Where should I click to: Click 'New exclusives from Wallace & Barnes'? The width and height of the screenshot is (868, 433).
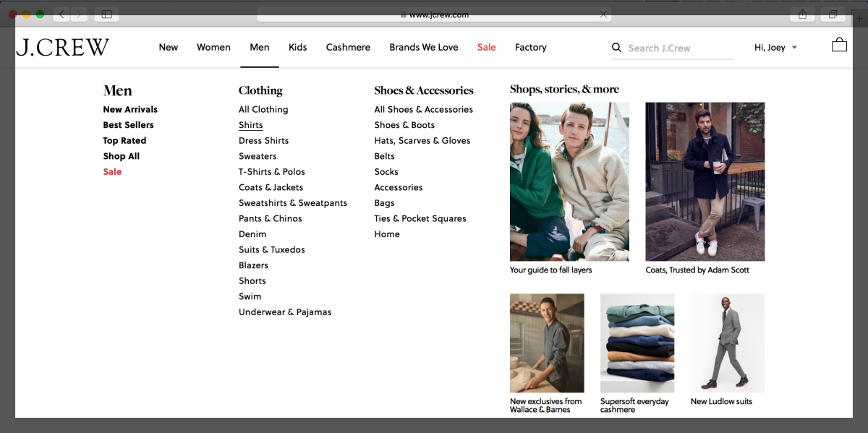(546, 406)
